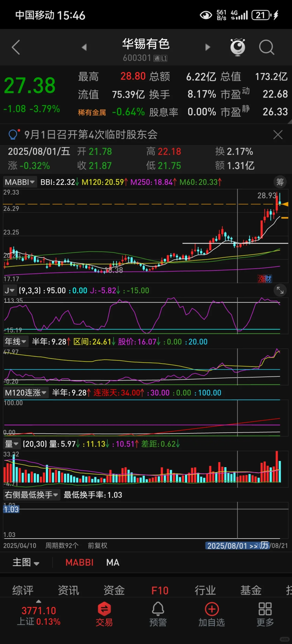This screenshot has width=292, height=644.
Task: Open the 资金 funds tab
Action: point(114,590)
